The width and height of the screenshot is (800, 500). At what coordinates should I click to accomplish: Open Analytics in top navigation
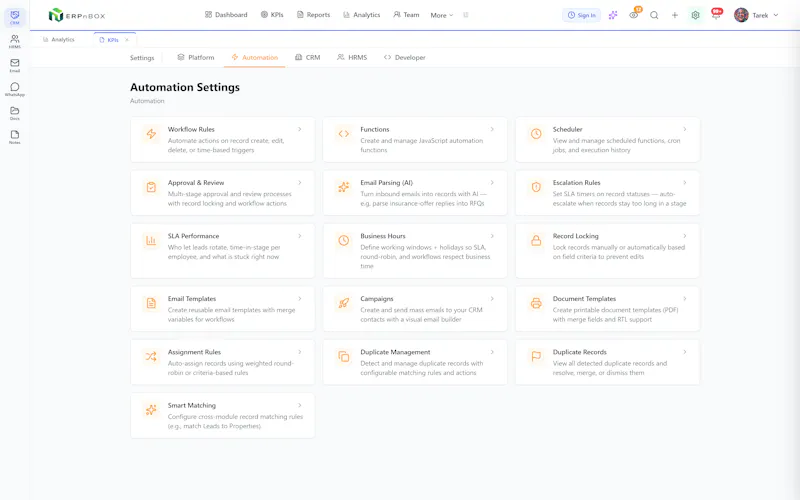(361, 15)
